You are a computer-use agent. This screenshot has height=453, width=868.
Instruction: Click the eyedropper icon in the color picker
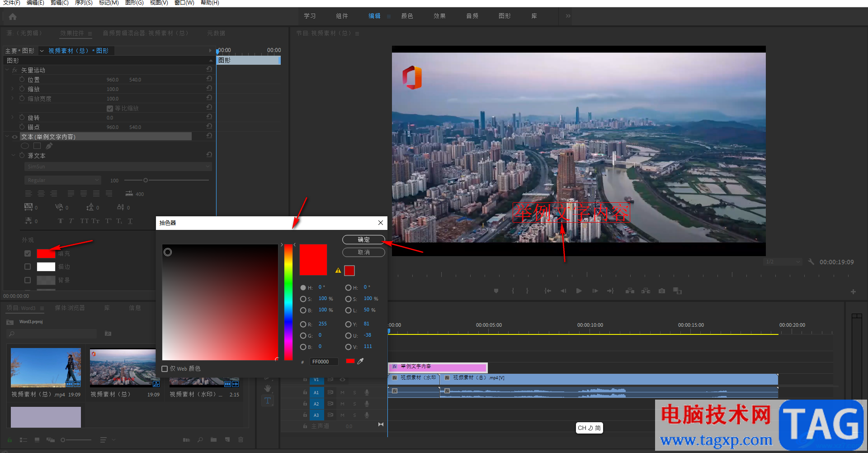360,361
